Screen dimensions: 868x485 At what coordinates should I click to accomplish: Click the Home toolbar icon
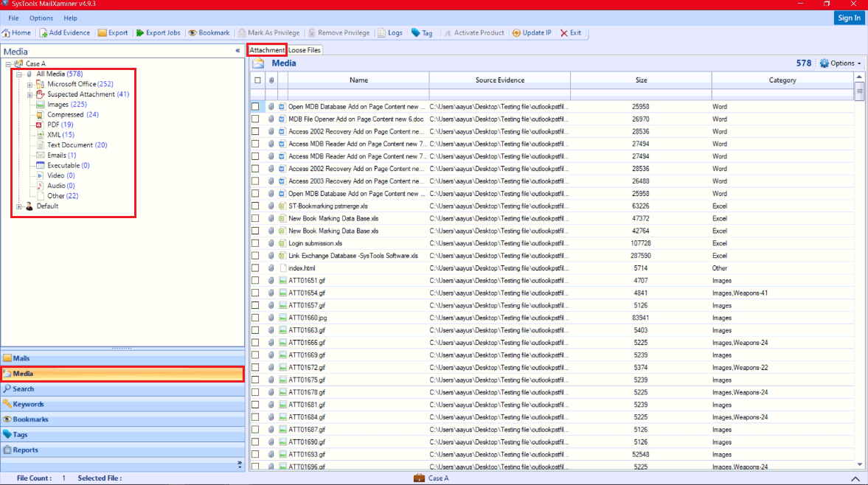pyautogui.click(x=6, y=33)
